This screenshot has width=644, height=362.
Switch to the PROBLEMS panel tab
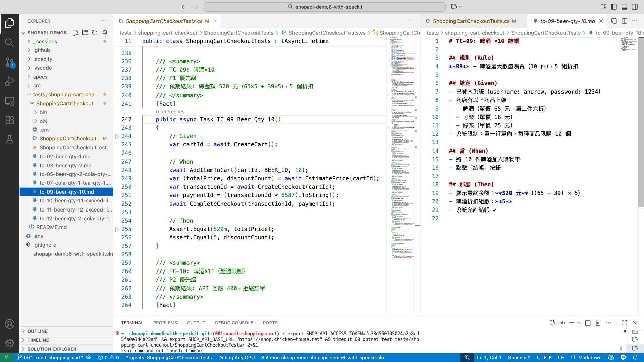pos(165,323)
